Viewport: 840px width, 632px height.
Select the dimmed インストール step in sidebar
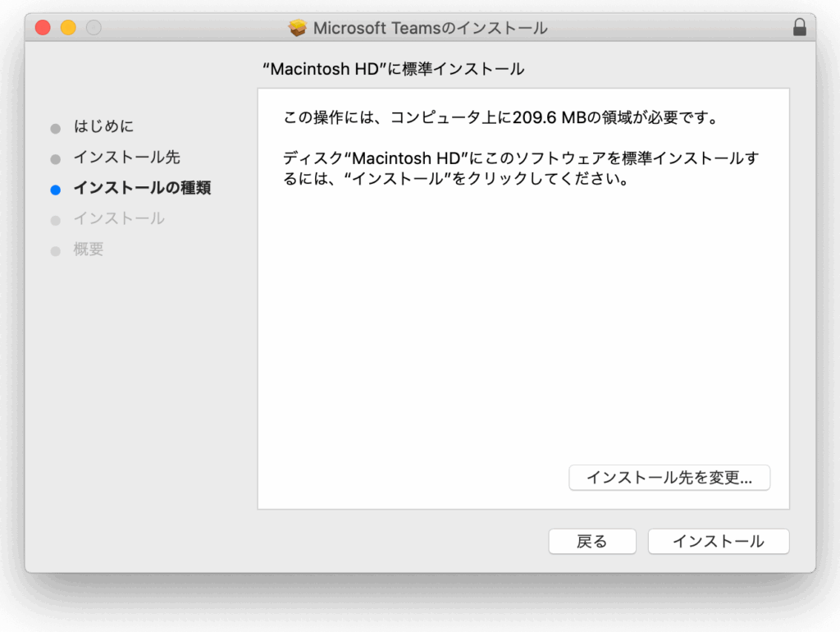[x=119, y=218]
